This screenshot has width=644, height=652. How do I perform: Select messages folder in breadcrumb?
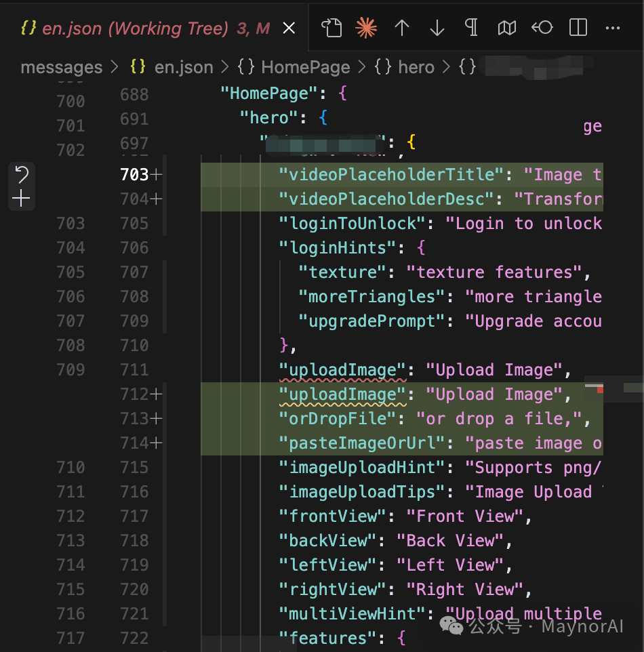pyautogui.click(x=62, y=67)
